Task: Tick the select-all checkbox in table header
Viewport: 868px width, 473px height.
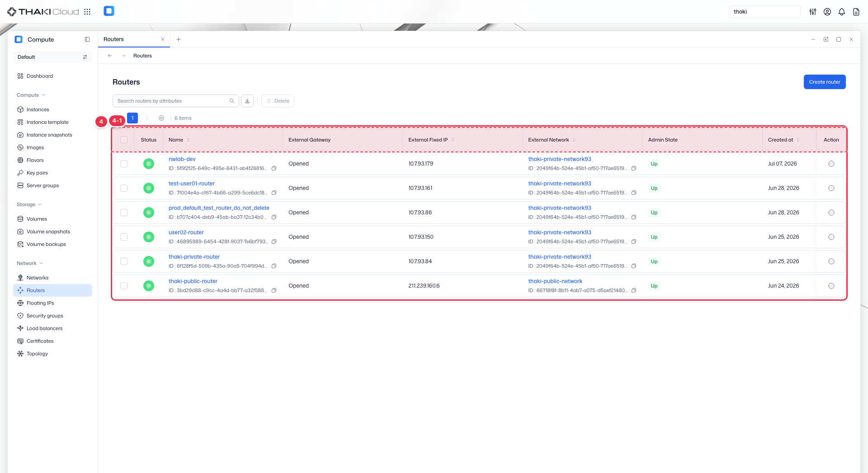Action: coord(124,140)
